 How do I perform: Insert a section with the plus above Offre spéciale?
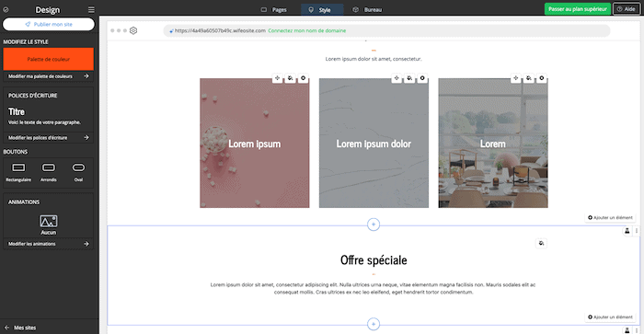coord(374,225)
